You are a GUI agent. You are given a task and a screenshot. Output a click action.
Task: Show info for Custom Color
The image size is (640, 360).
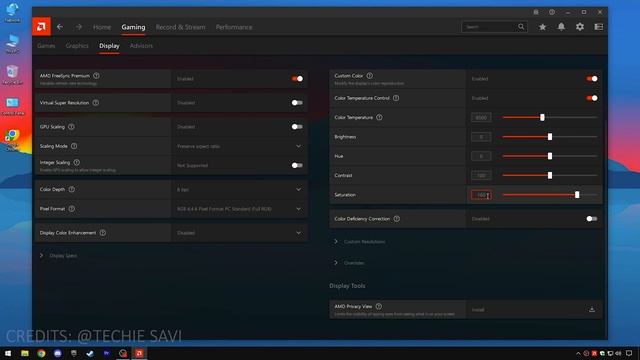pyautogui.click(x=369, y=76)
